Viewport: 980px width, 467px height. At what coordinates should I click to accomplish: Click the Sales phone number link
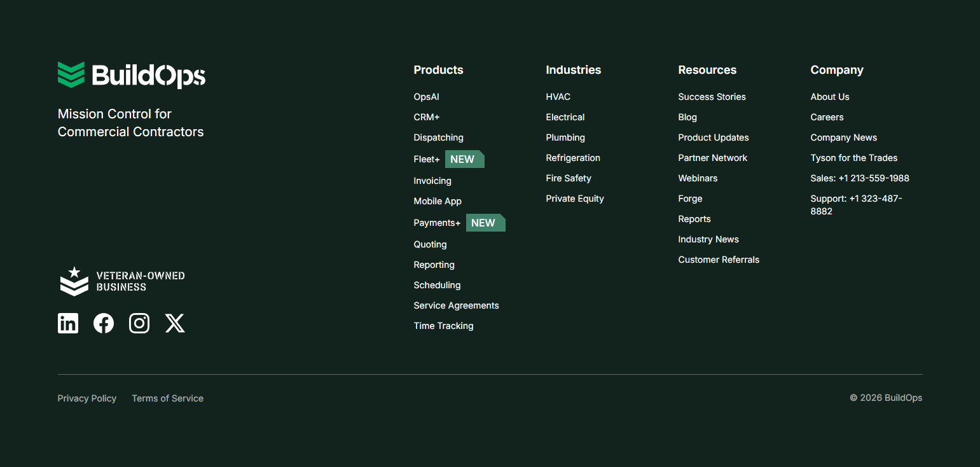pos(860,178)
